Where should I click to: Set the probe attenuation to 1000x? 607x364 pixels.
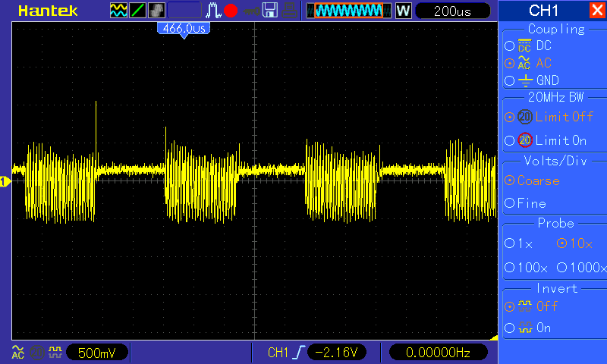pos(581,267)
